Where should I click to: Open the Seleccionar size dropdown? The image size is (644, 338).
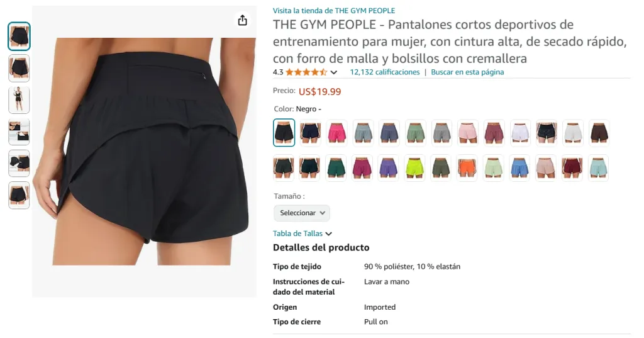click(302, 213)
